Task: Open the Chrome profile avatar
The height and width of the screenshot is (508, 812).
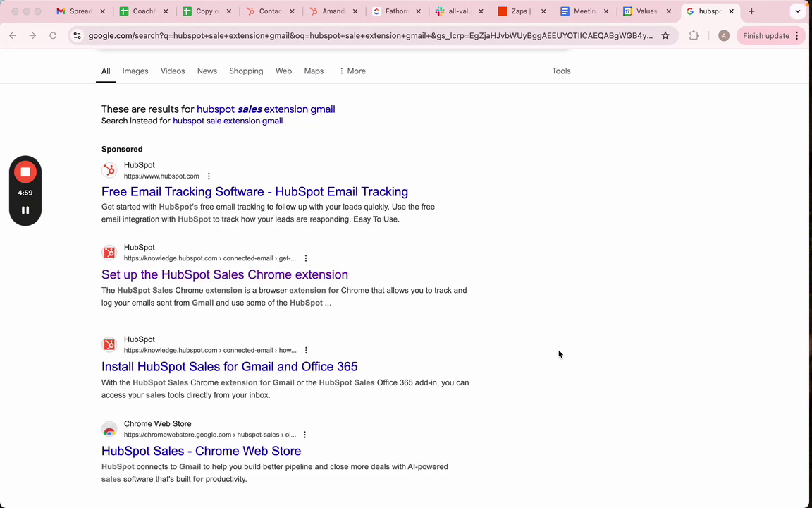Action: pyautogui.click(x=724, y=36)
